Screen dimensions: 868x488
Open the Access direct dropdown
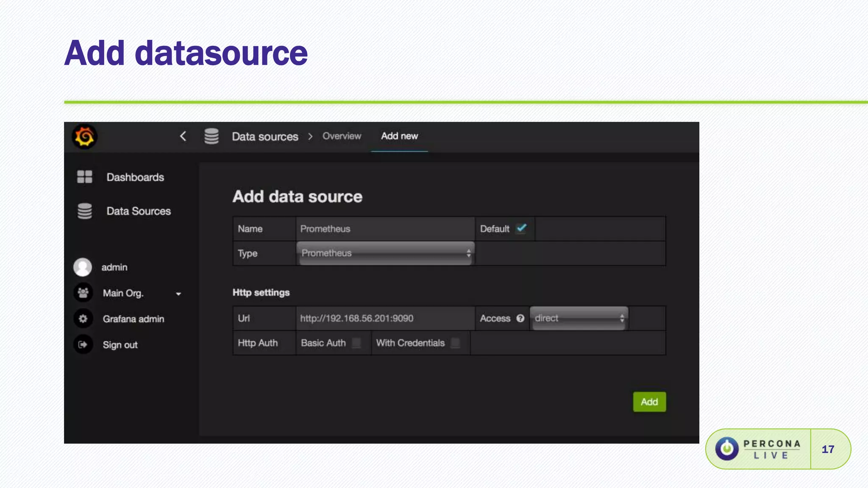(x=579, y=318)
